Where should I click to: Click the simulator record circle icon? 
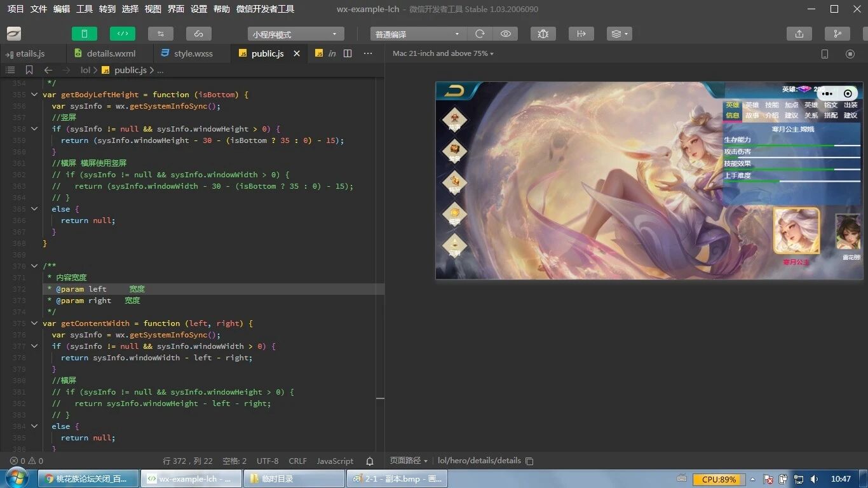850,54
